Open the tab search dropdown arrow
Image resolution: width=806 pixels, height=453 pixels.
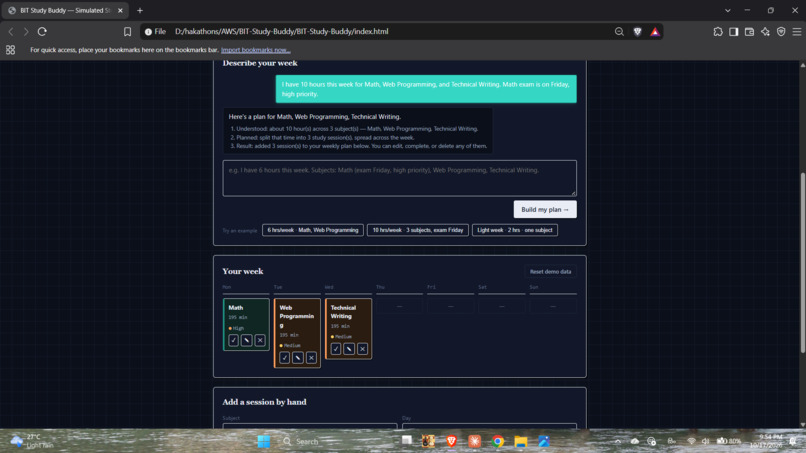click(728, 10)
